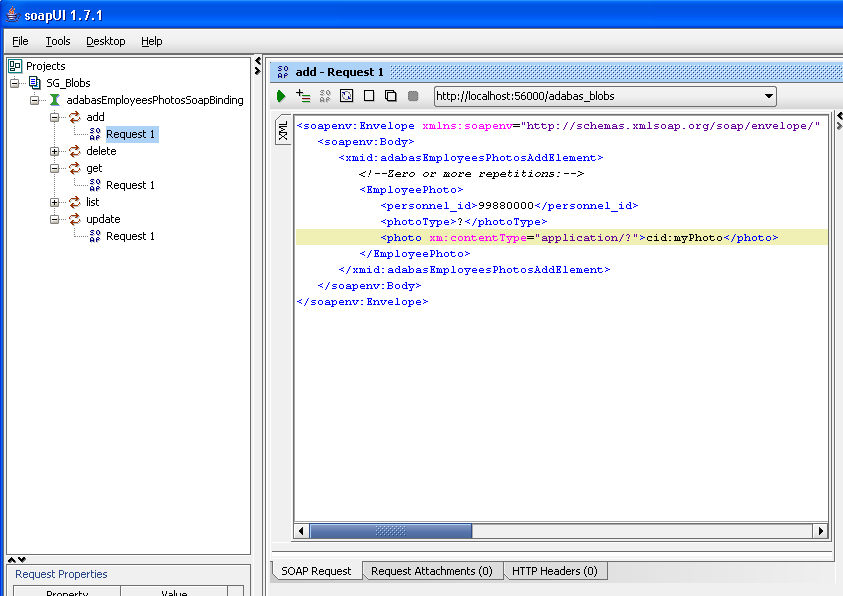This screenshot has width=843, height=596.
Task: Click the photoType element line
Action: coord(463,222)
